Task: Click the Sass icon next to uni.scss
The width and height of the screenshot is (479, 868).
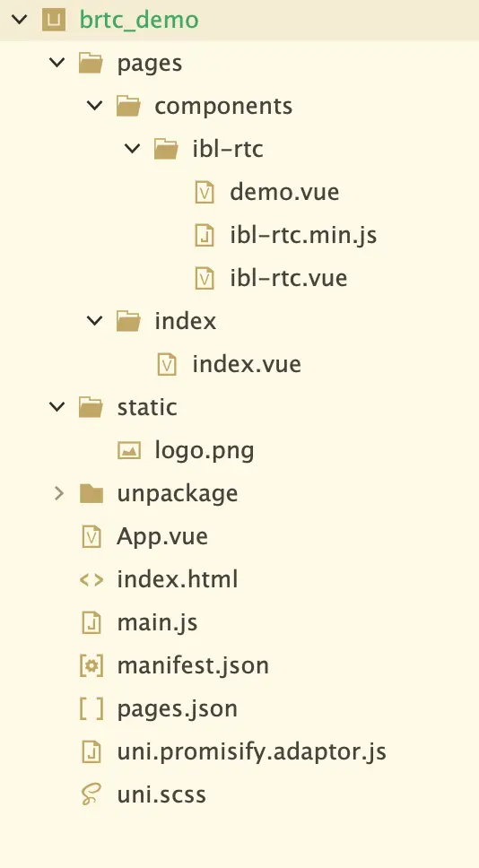Action: (91, 795)
